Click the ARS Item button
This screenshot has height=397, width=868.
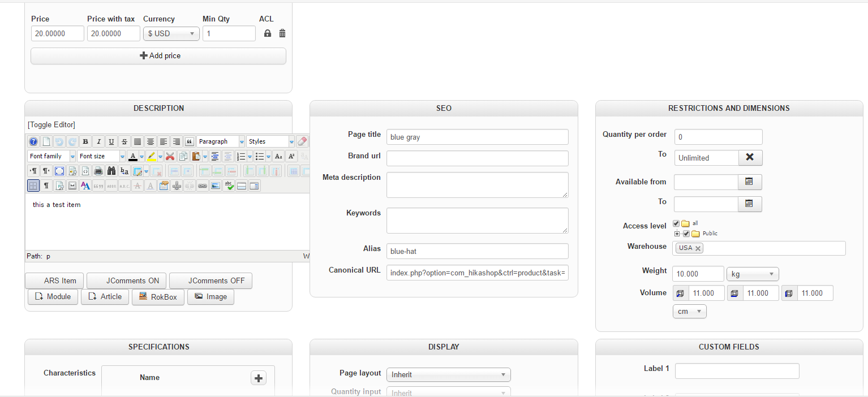pyautogui.click(x=54, y=281)
